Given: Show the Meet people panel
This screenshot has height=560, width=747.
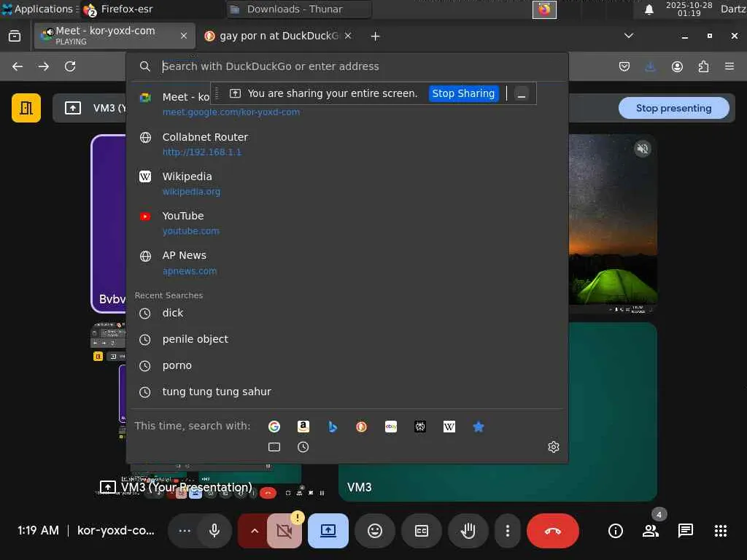Looking at the screenshot, I should click(x=651, y=531).
